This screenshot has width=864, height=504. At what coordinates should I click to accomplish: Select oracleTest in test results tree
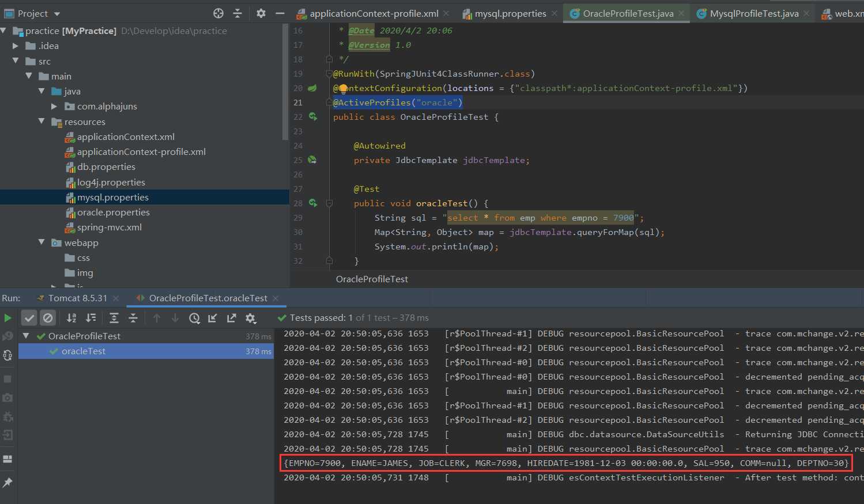(146, 351)
